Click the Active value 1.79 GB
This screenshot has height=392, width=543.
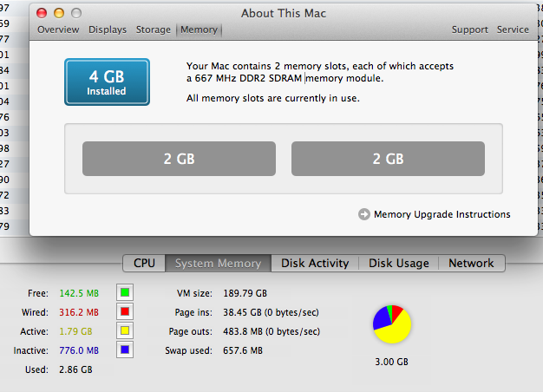75,331
